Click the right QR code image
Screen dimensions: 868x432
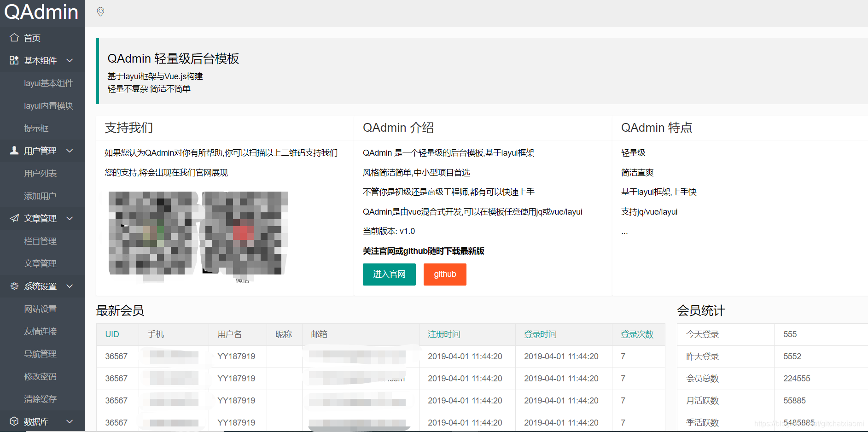tap(245, 233)
